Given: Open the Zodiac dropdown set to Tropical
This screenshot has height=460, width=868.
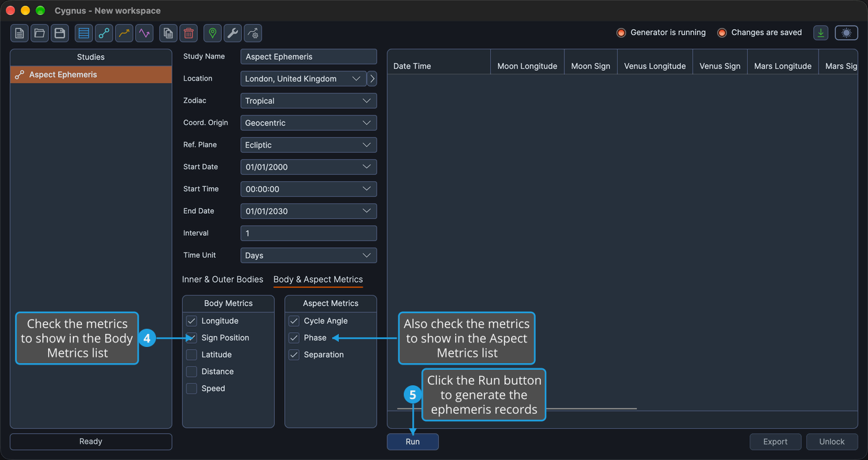Looking at the screenshot, I should click(x=308, y=101).
